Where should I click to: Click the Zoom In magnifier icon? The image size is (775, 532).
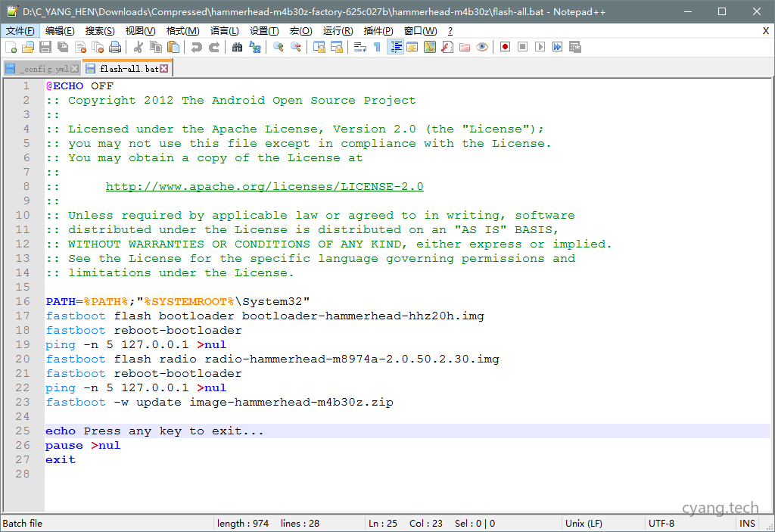279,47
